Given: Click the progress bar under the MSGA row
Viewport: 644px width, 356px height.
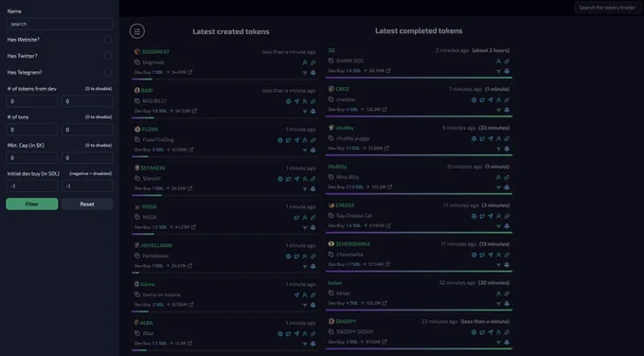Looking at the screenshot, I should pos(224,234).
